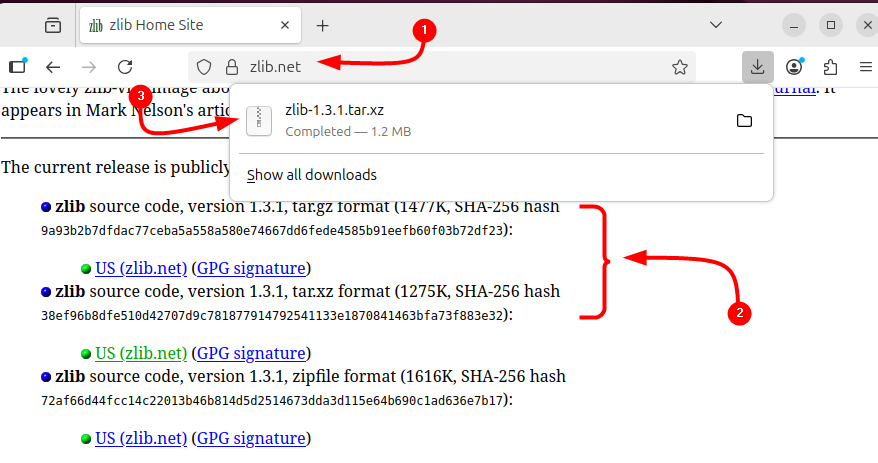Open the Firefox account menu icon
Viewport: 878px width, 463px height.
[x=795, y=67]
